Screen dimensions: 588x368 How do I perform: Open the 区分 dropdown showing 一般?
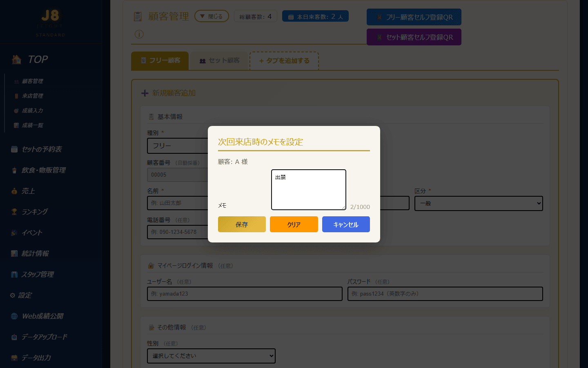click(479, 203)
